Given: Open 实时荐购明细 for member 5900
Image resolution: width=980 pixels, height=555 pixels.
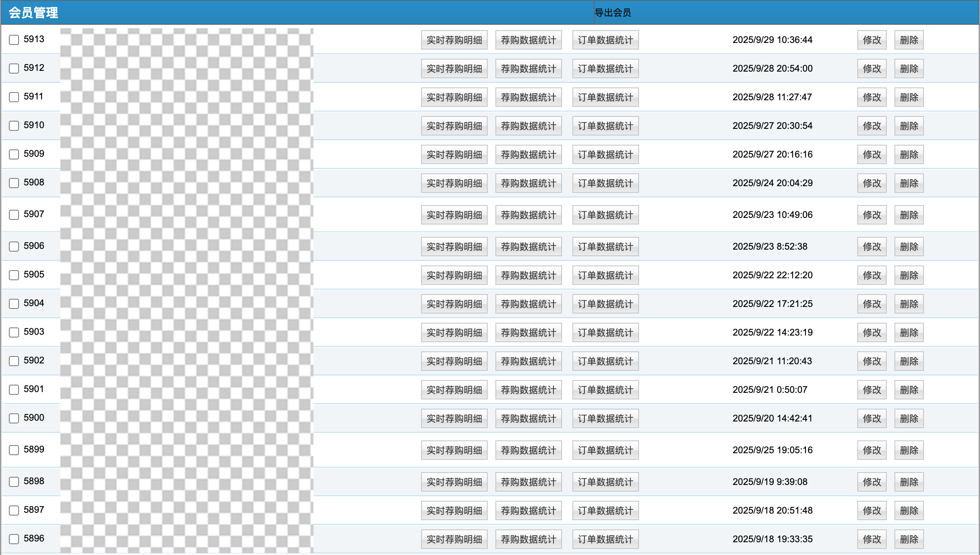Looking at the screenshot, I should tap(454, 418).
